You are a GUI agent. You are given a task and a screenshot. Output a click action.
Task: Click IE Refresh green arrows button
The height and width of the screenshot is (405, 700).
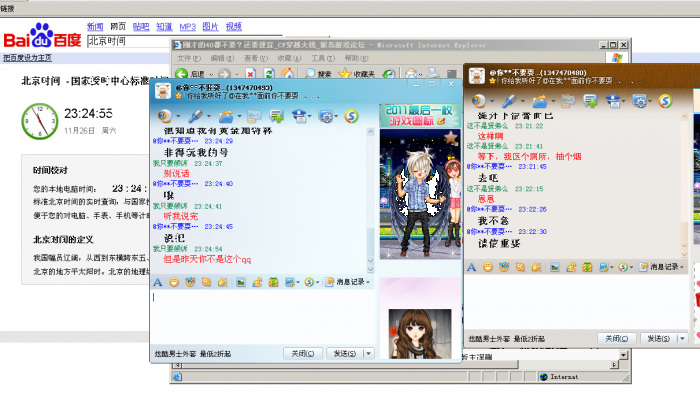click(269, 74)
